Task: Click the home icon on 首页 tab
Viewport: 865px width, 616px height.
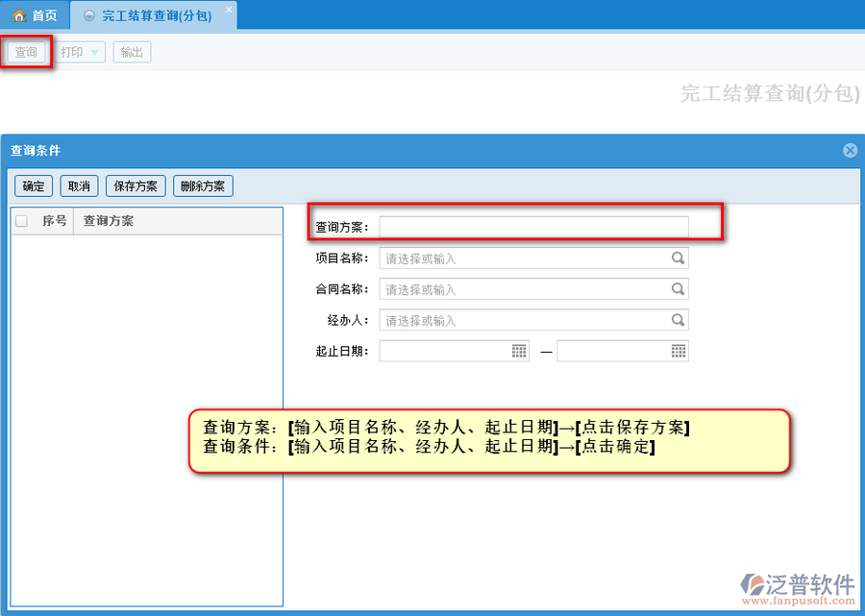Action: pyautogui.click(x=19, y=16)
